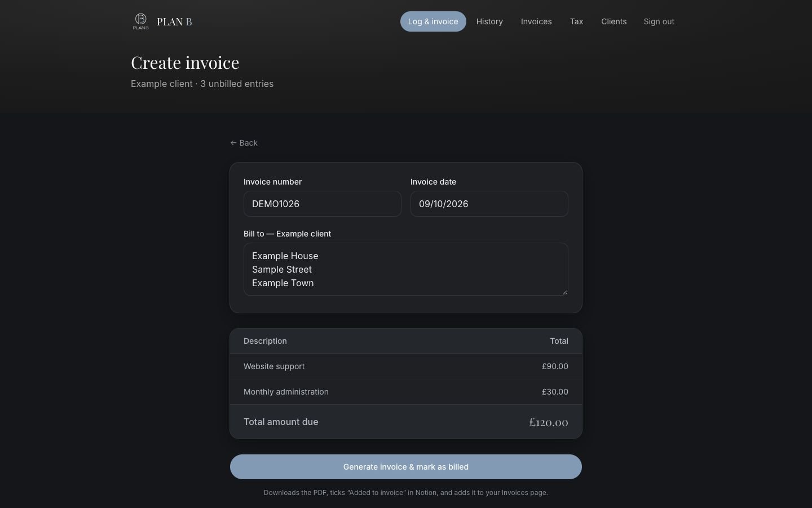Screen dimensions: 812x508
Task: Click the 'Downloads the PDF' helper note
Action: click(406, 493)
